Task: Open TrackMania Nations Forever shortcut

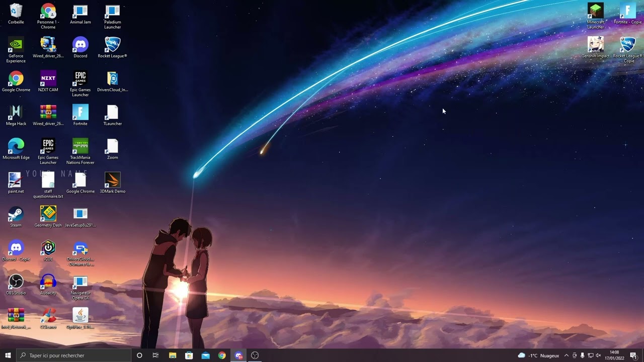Action: [80, 151]
